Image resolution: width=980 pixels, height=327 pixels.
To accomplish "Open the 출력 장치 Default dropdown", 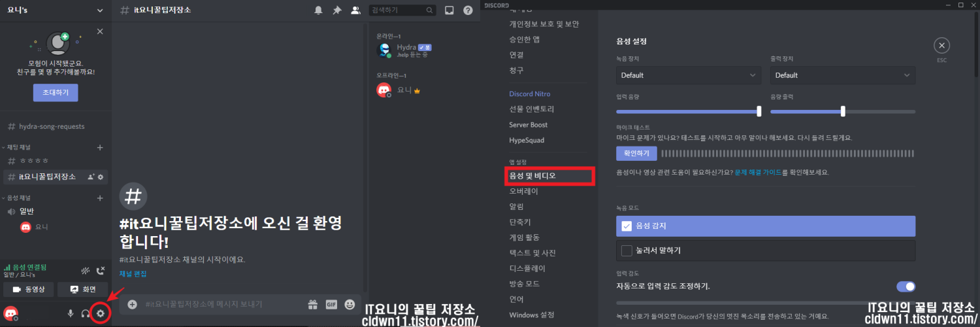I will click(843, 75).
